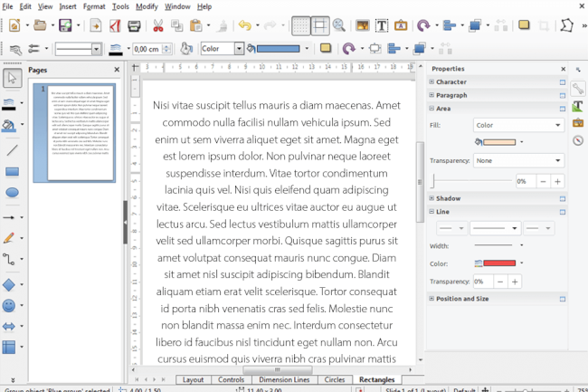The image size is (588, 392).
Task: Open the toolbar line style dropdown
Action: (x=78, y=49)
